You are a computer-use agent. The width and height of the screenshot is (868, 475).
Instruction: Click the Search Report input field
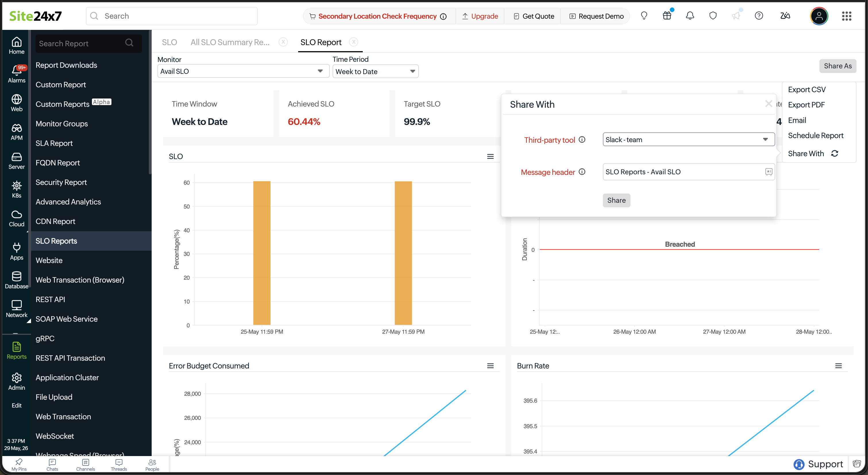88,43
